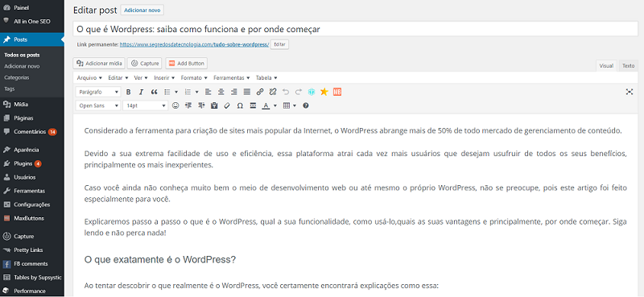Open the Arquivo menu

(89, 77)
